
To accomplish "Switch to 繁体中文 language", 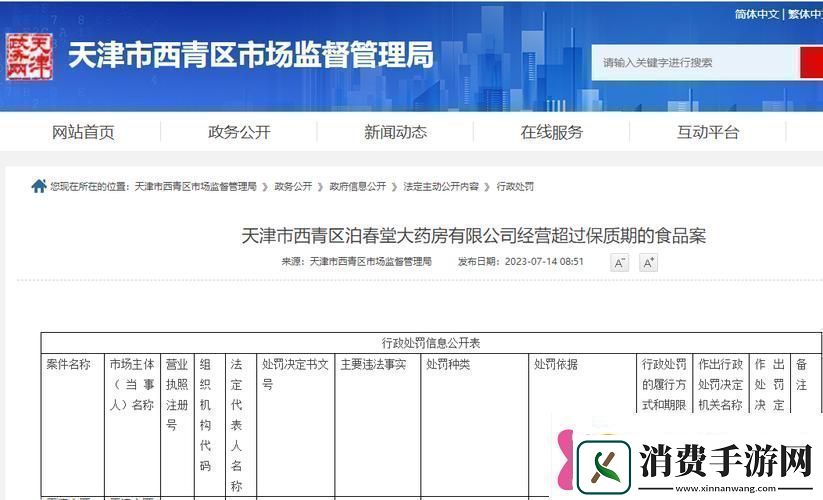I will (806, 14).
